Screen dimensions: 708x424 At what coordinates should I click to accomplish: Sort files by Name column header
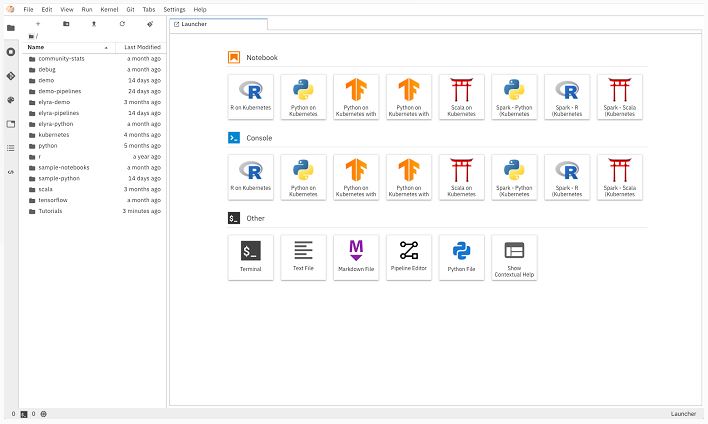point(68,47)
